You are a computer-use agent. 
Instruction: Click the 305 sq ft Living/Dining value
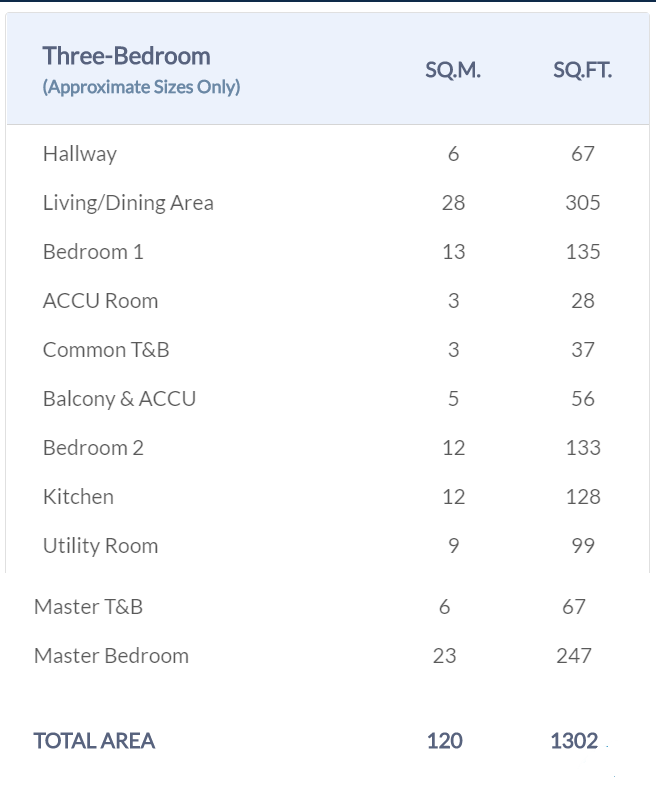582,202
